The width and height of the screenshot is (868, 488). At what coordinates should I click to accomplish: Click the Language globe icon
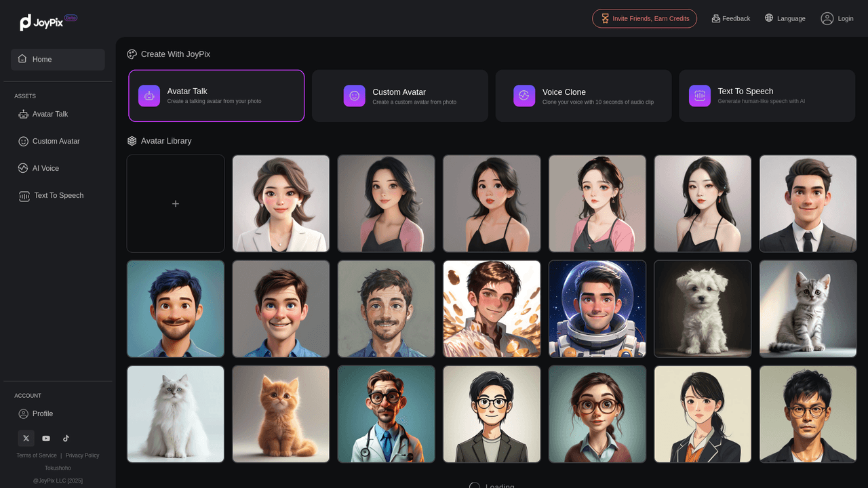tap(769, 18)
